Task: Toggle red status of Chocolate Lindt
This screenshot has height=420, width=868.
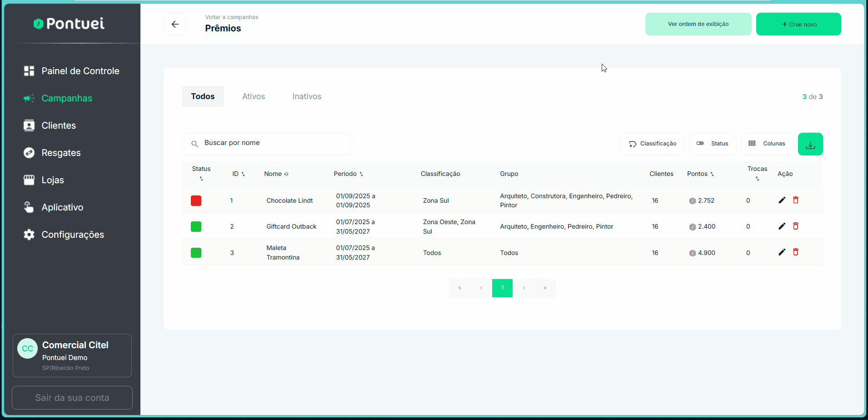Action: tap(196, 200)
